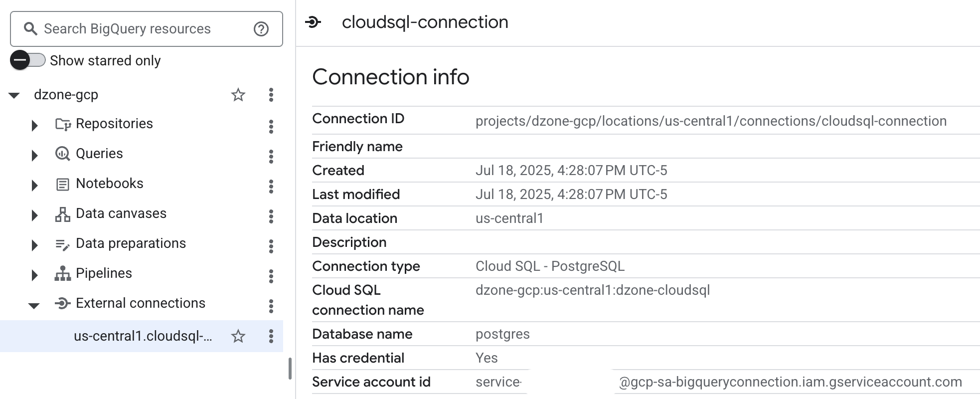Collapse the dzone-gcp project tree

click(14, 95)
